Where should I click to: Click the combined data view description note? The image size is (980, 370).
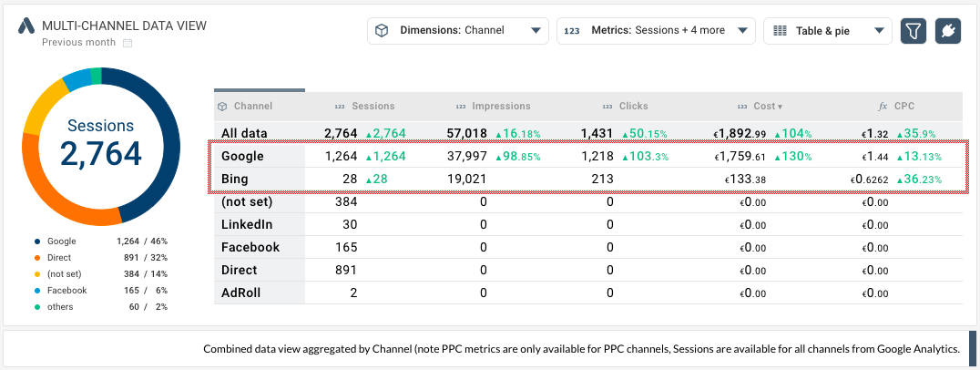(x=581, y=349)
